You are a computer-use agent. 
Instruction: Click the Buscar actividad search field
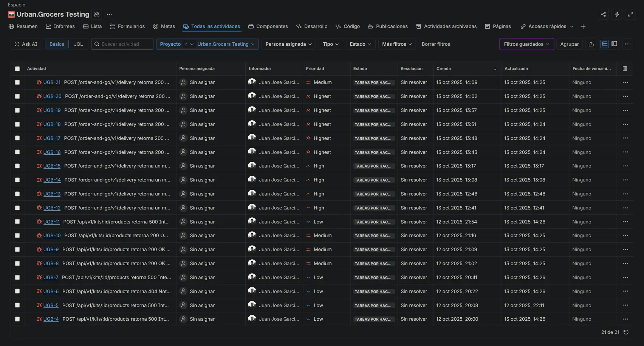click(125, 44)
